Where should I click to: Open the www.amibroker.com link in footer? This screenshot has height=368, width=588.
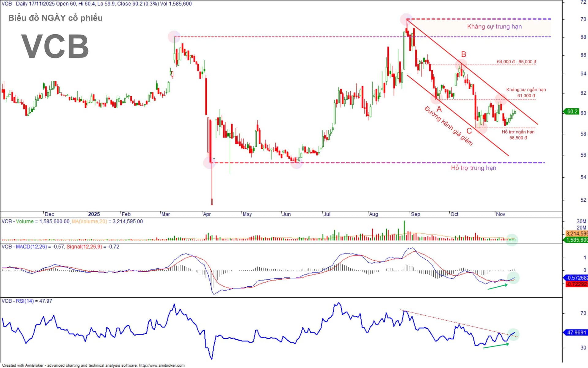tap(162, 365)
